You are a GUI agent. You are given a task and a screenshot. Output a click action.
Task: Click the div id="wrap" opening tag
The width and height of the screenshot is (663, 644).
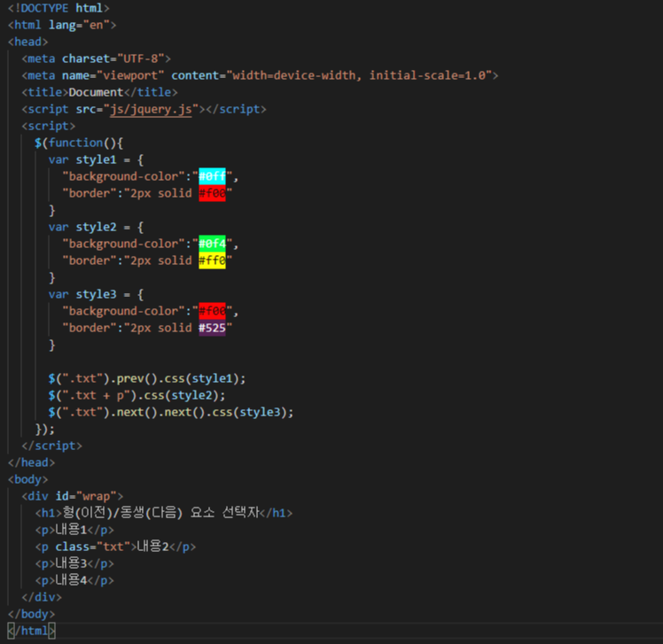tap(73, 496)
